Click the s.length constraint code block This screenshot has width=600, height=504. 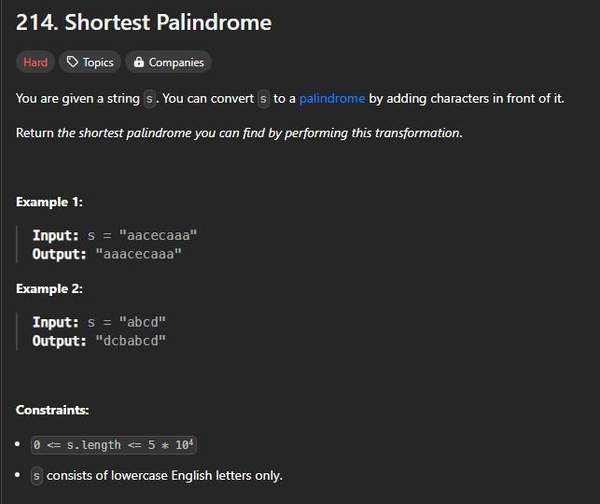pos(119,444)
